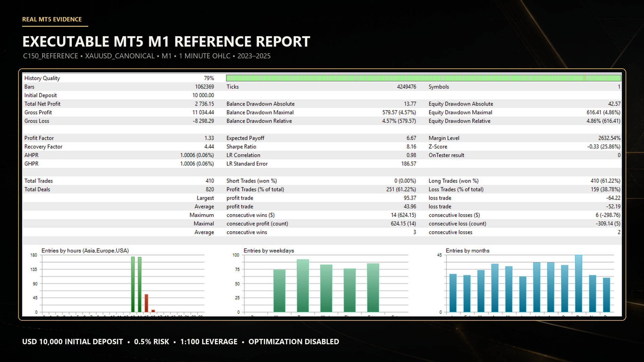Click the OPTIMIZATION DISABLED footer text
Image resolution: width=644 pixels, height=362 pixels.
tap(294, 342)
